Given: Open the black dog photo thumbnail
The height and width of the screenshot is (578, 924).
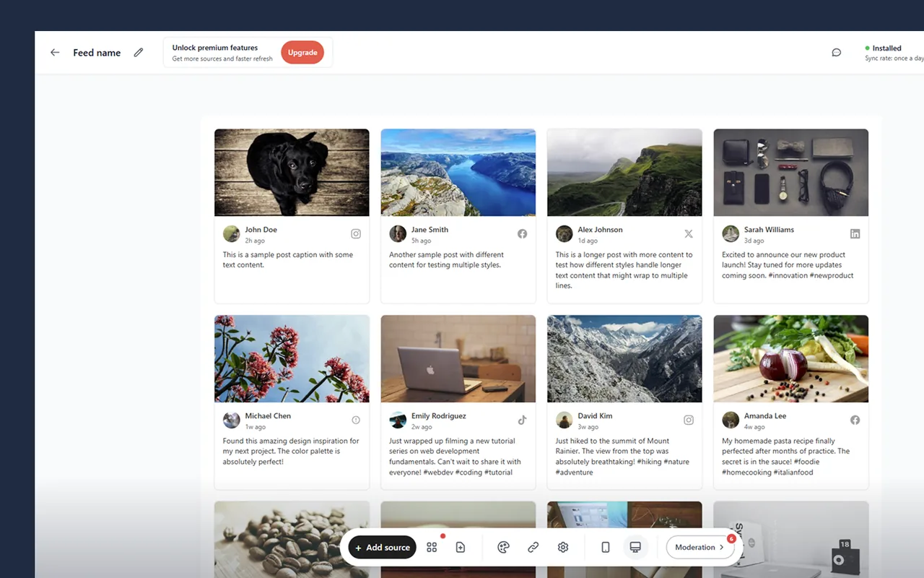Looking at the screenshot, I should point(292,173).
